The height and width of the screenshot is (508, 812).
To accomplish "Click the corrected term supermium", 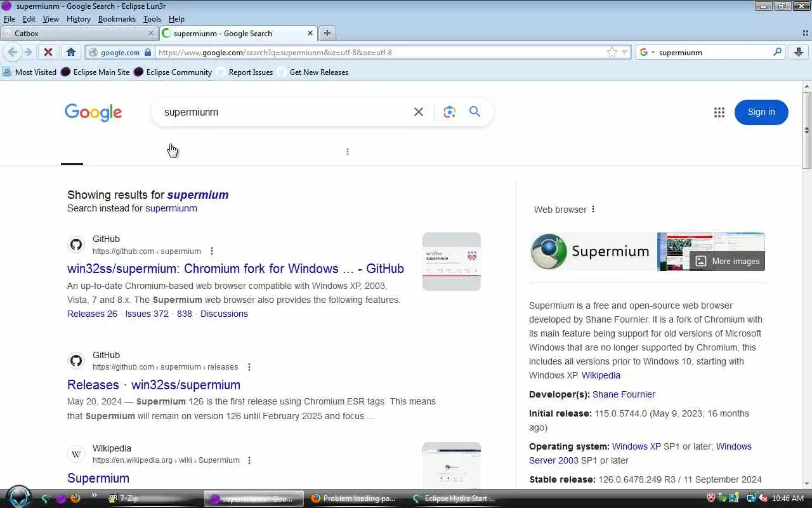I will coord(198,195).
